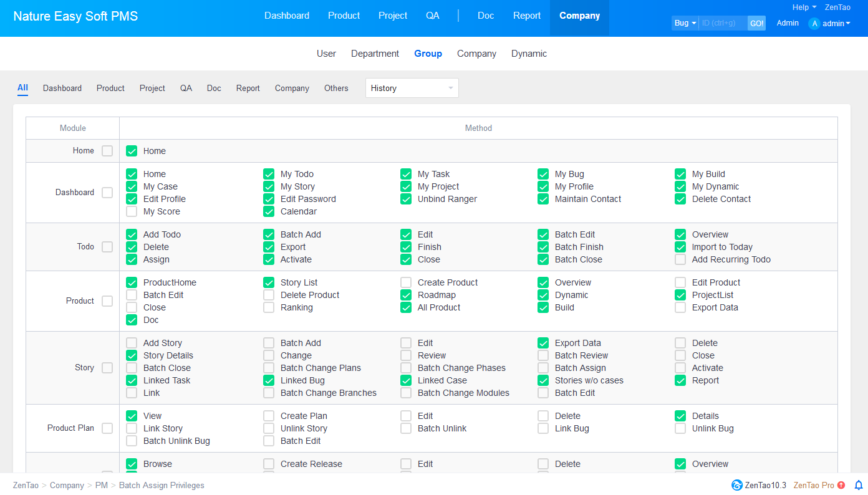The height and width of the screenshot is (495, 868).
Task: Check the Batch Unlink Bug checkbox
Action: click(132, 441)
